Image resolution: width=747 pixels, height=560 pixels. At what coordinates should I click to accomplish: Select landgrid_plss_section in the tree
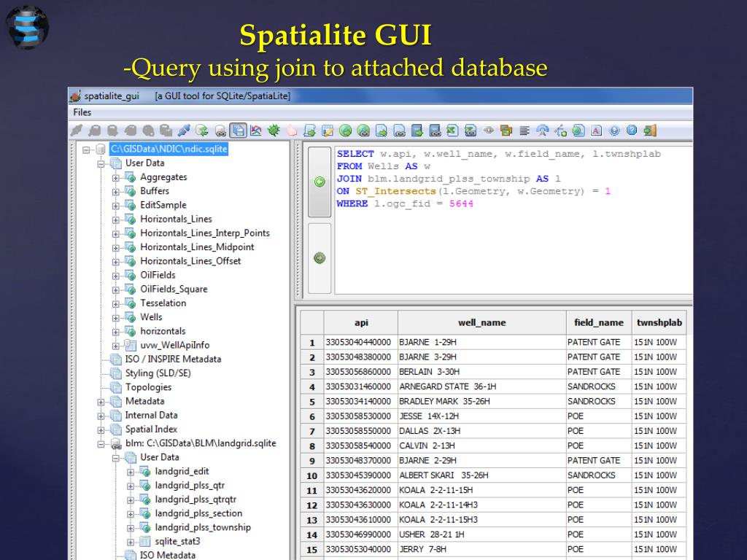[x=198, y=513]
